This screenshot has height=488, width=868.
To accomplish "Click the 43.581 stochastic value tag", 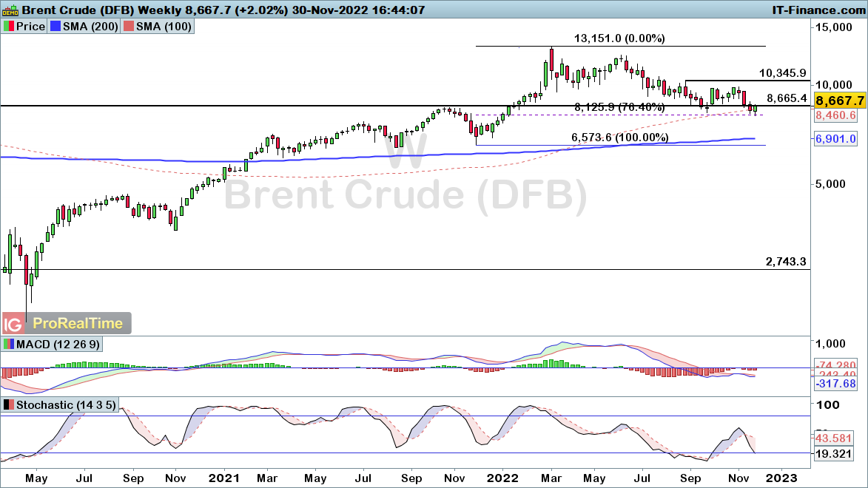I will point(834,438).
